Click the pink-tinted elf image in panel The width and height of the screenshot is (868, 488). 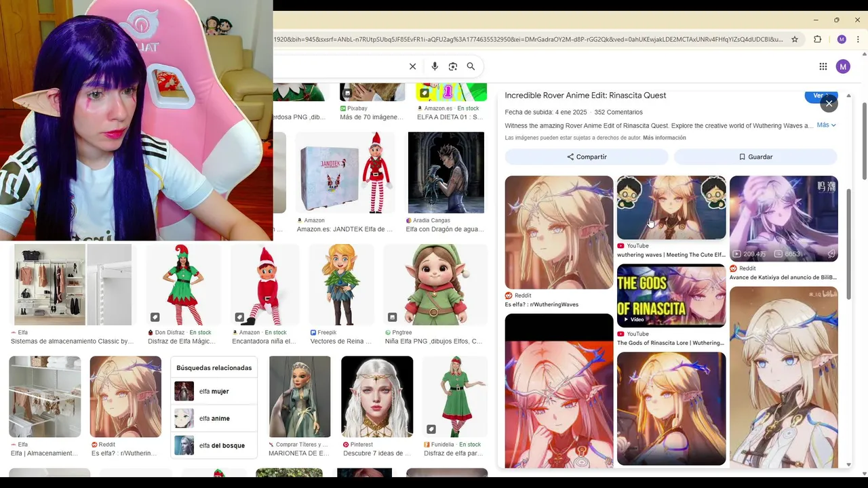559,390
